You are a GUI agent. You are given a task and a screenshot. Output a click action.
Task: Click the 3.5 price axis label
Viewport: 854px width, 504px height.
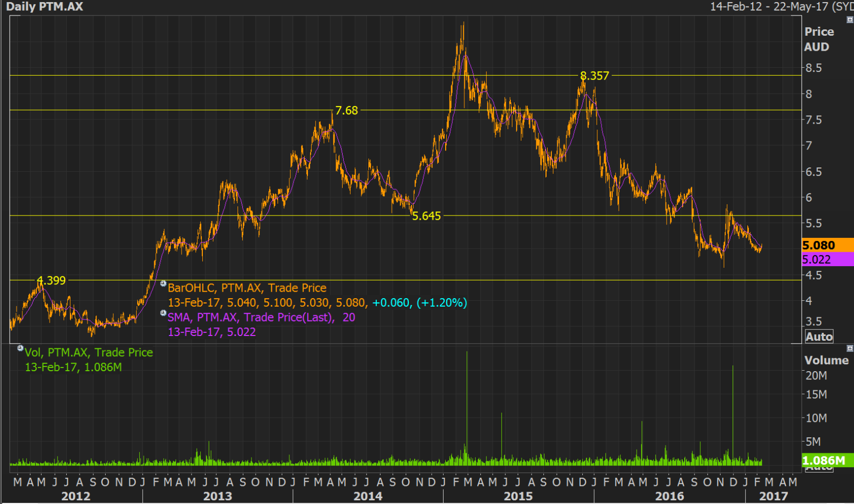point(813,321)
